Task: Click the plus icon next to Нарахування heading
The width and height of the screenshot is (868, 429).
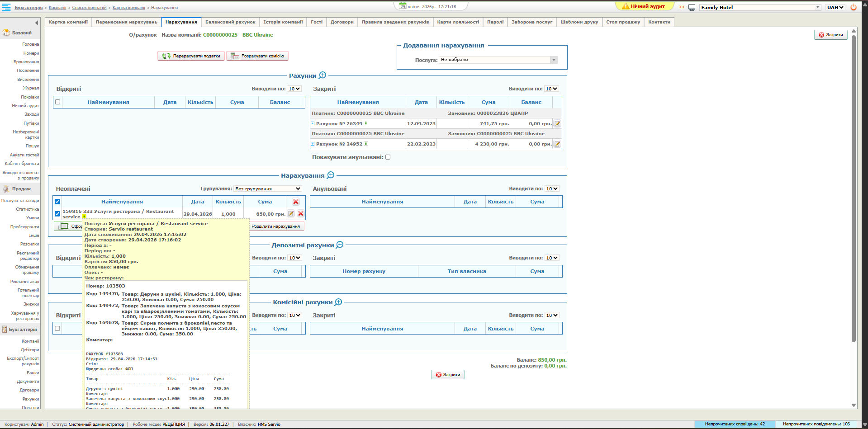Action: (331, 175)
